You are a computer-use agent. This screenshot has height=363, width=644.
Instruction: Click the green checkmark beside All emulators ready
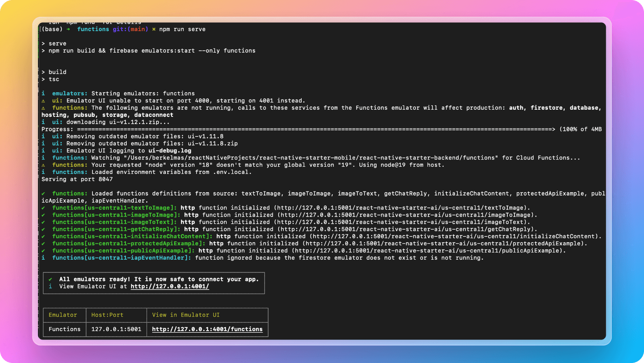50,279
